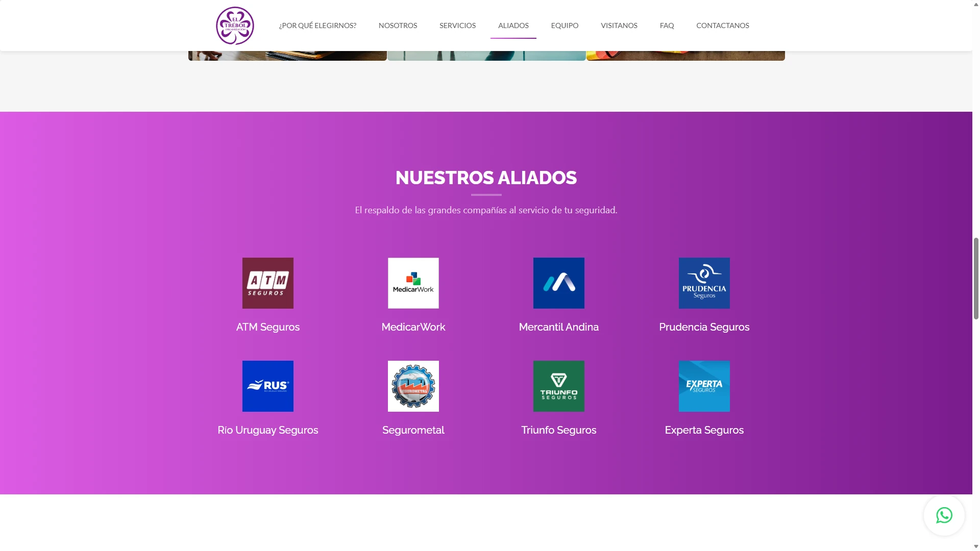Click the NUESTROS ALIADOS heading
The height and width of the screenshot is (551, 980).
(486, 178)
